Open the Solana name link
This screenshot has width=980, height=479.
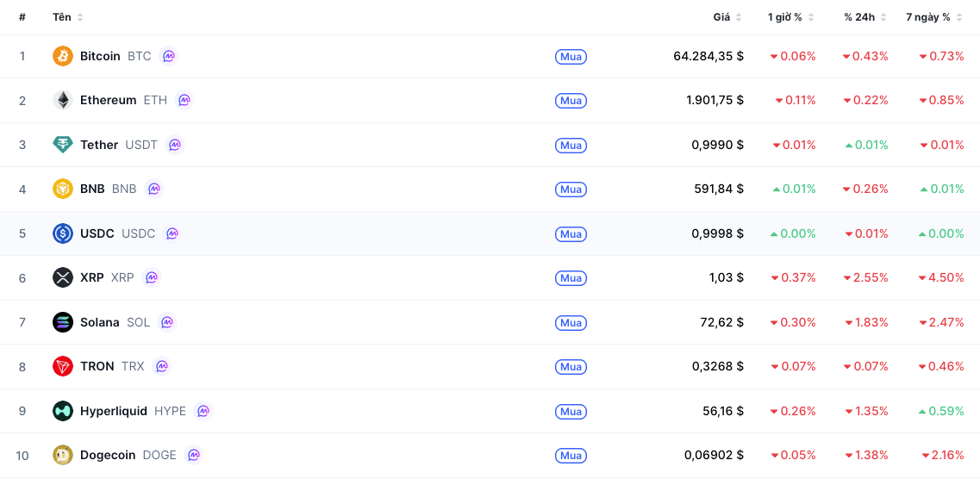[99, 322]
